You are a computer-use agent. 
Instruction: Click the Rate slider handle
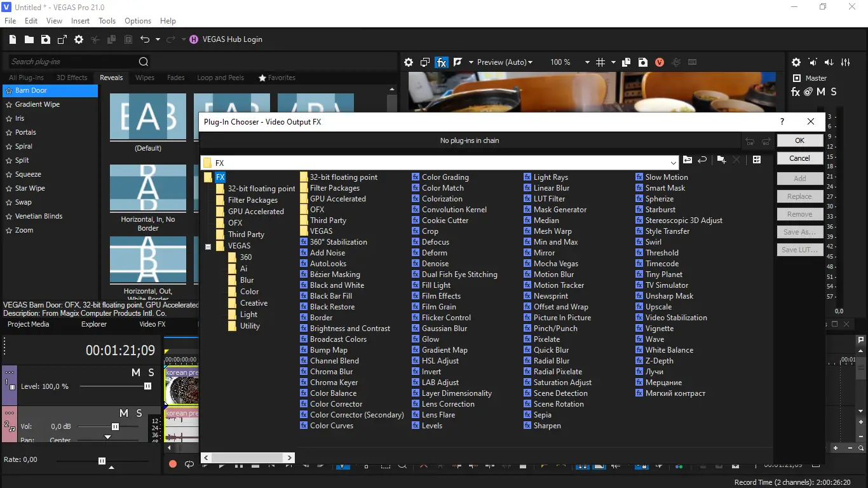tap(102, 461)
